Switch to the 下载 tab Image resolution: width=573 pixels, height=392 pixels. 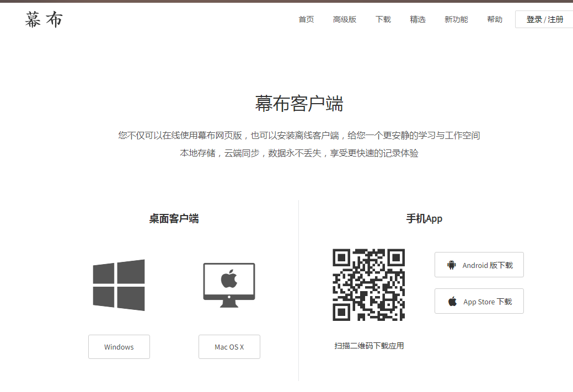click(x=383, y=19)
